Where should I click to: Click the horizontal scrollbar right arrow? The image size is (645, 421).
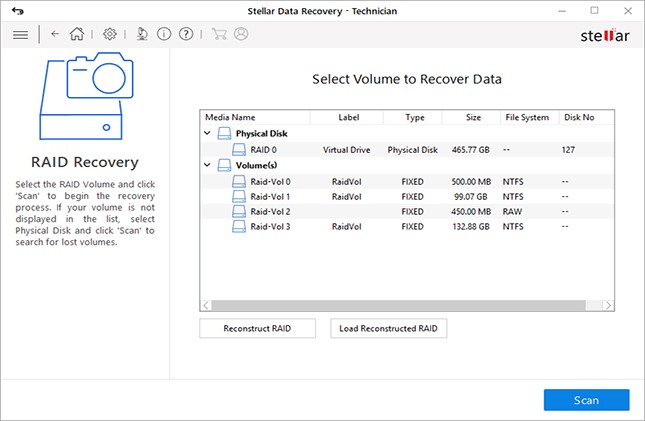[x=608, y=305]
